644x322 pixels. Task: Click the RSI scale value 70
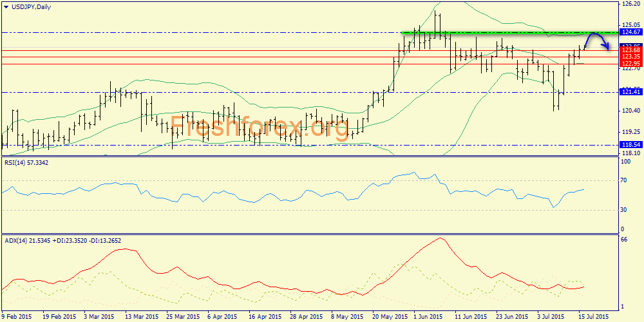(625, 180)
